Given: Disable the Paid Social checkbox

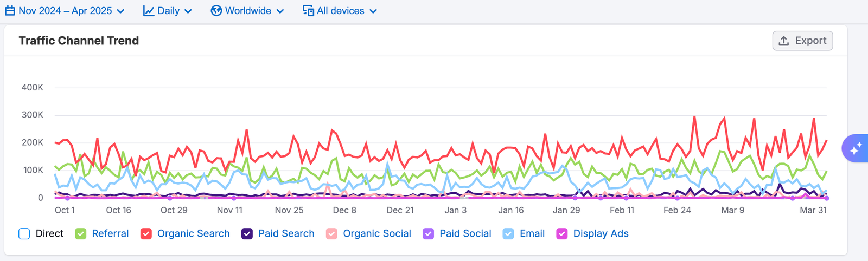Looking at the screenshot, I should pos(428,234).
